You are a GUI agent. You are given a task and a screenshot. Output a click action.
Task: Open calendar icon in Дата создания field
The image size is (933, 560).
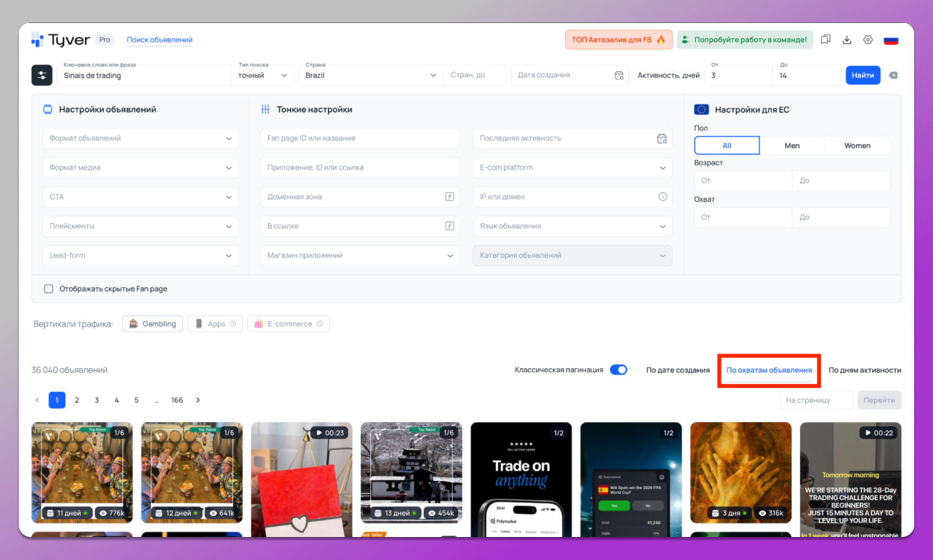(619, 75)
